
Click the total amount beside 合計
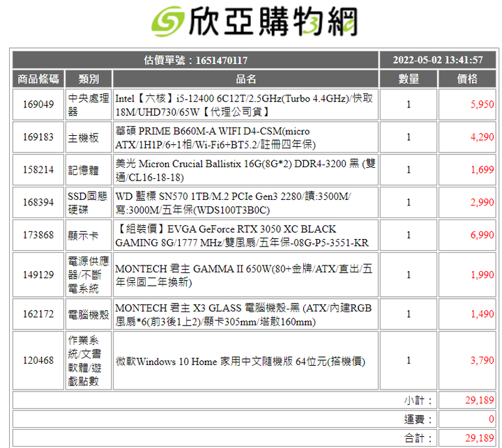[480, 438]
